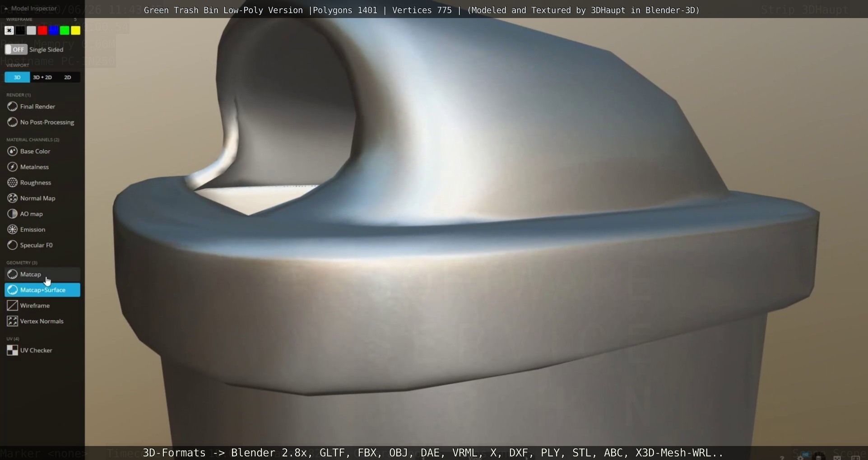Select the Specular F0 channel icon
The height and width of the screenshot is (460, 868).
(13, 245)
